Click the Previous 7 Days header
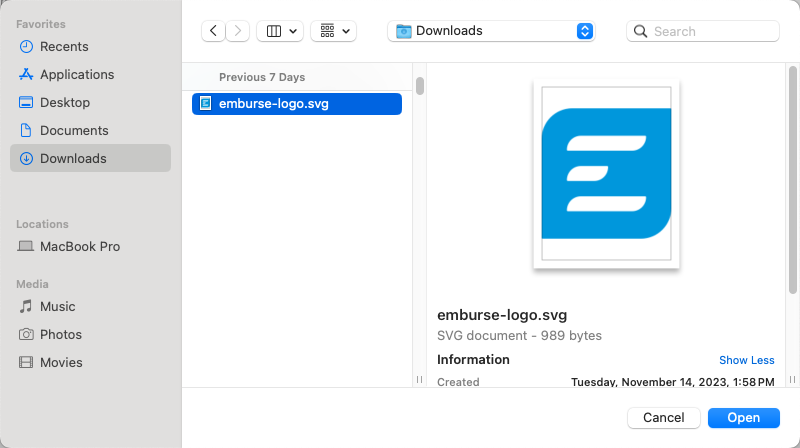Screen dimensions: 800x448 (x=262, y=77)
